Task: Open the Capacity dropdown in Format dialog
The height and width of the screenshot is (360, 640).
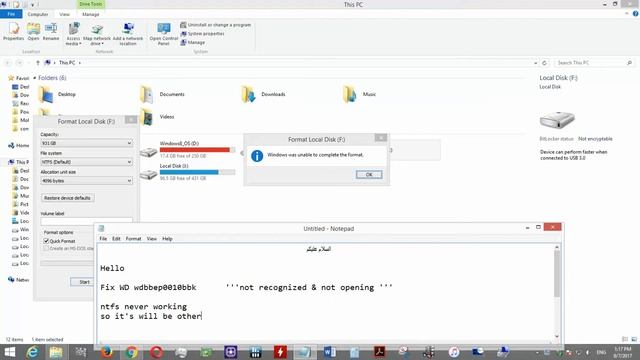Action: tap(87, 143)
